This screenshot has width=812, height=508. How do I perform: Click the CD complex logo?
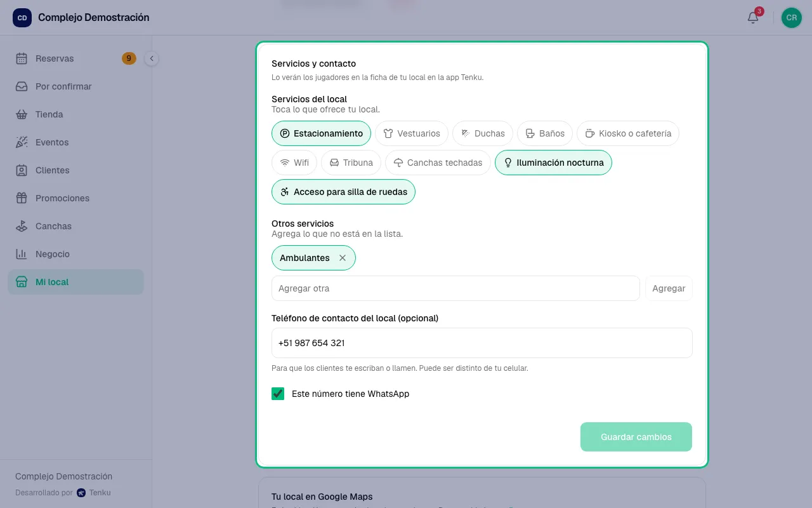point(22,18)
